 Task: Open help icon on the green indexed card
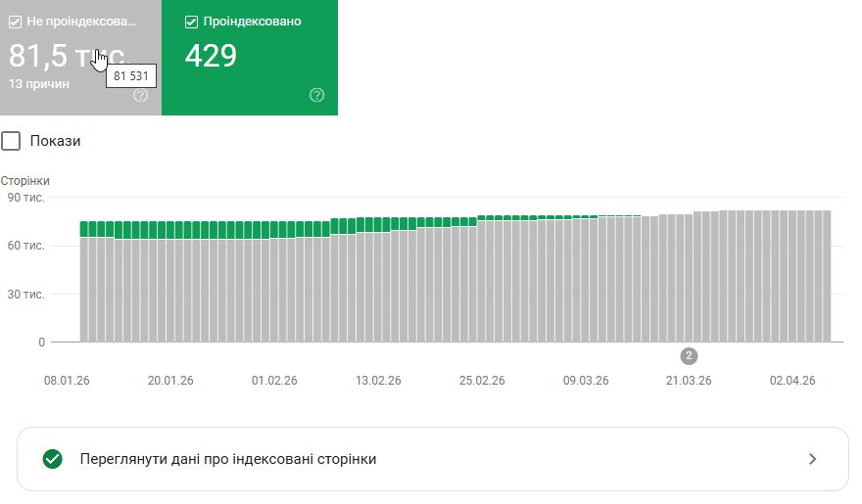click(316, 95)
